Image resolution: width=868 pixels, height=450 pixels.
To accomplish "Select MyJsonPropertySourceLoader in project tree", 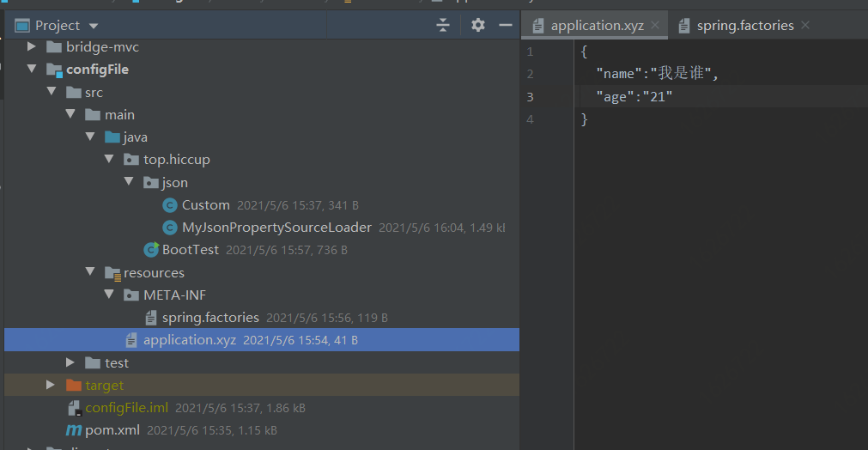I will click(276, 228).
